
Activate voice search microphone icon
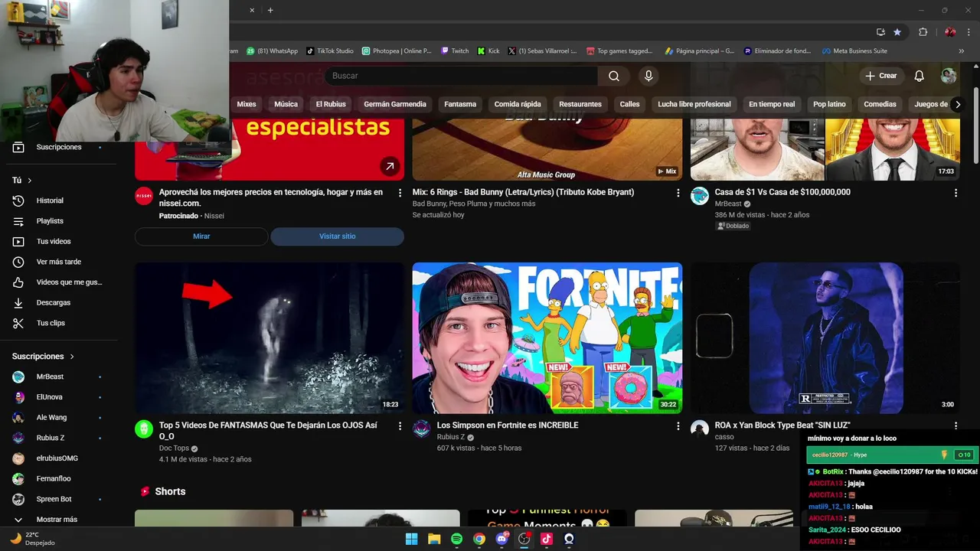[x=648, y=76]
